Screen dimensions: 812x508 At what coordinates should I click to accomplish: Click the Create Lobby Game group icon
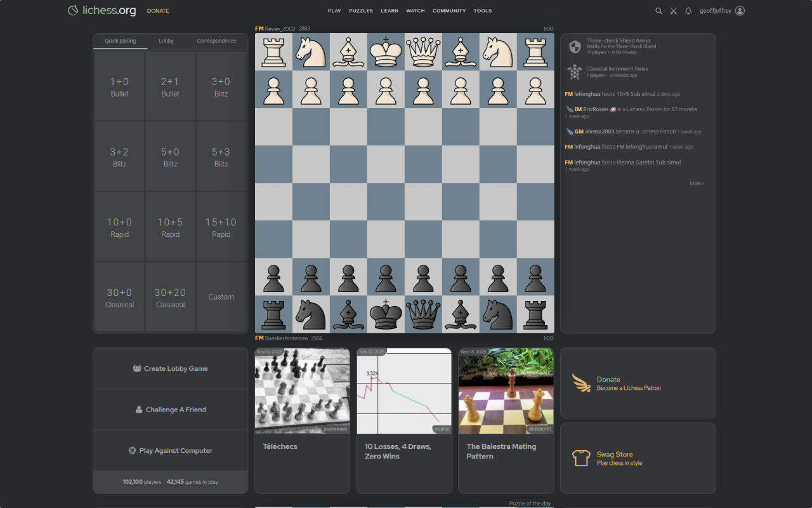coord(137,368)
